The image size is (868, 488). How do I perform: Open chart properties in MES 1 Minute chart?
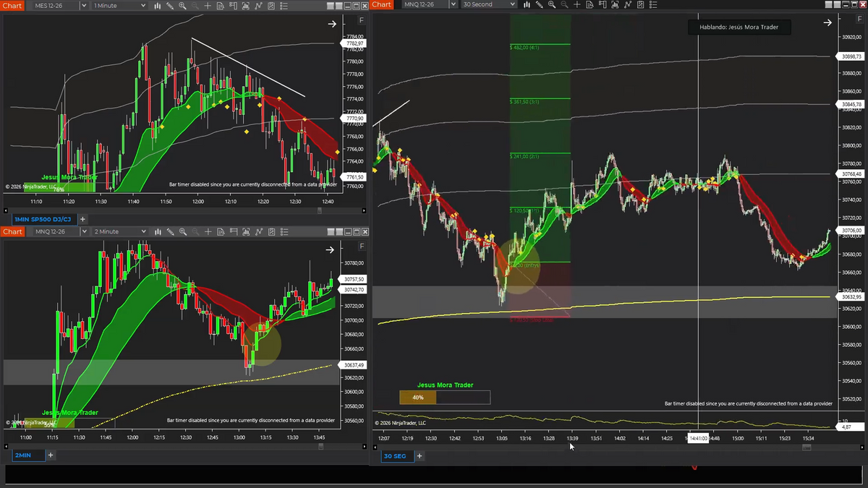[284, 5]
